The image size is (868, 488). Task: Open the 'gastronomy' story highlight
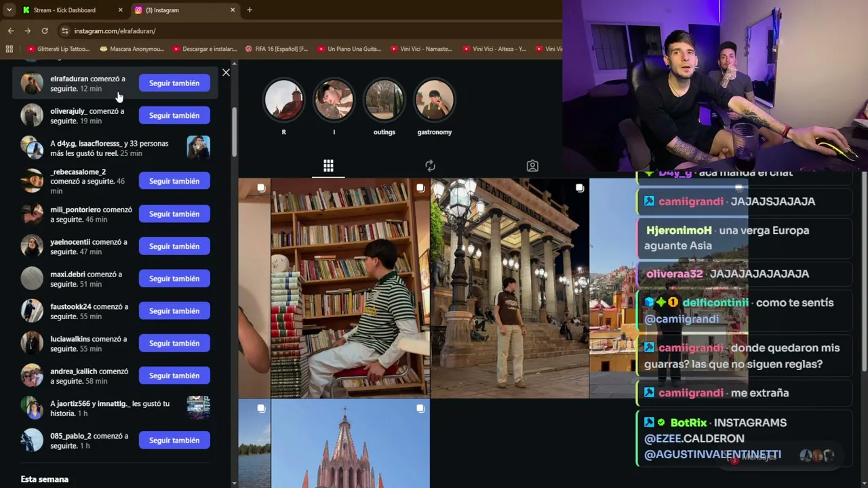[434, 100]
